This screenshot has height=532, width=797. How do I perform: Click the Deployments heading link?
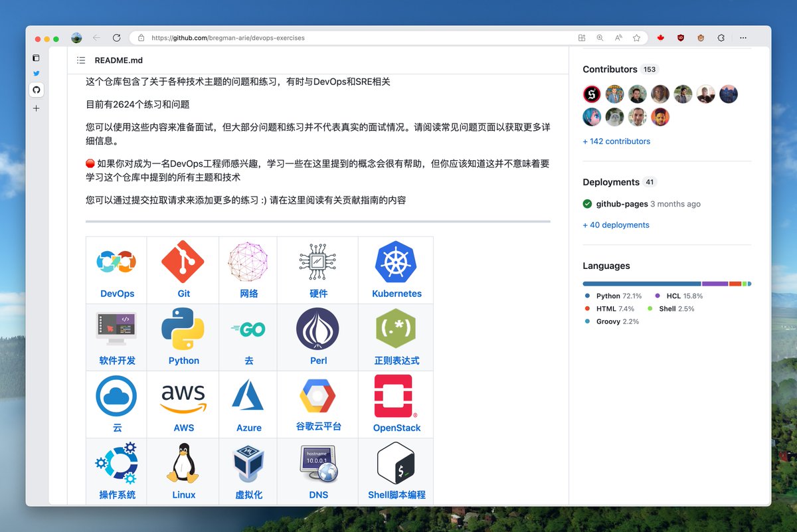[x=611, y=182]
